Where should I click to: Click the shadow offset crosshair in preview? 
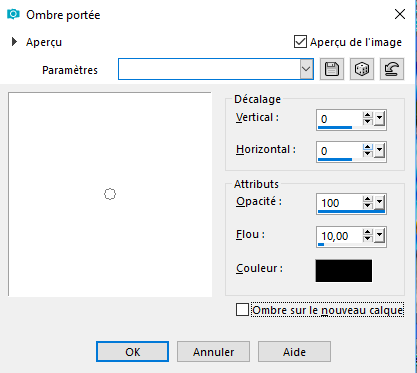point(110,194)
